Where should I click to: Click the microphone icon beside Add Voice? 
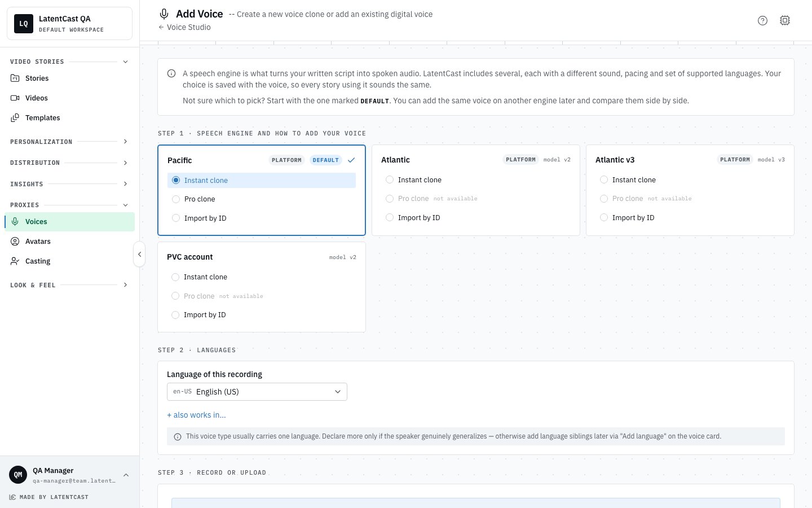[x=164, y=14]
